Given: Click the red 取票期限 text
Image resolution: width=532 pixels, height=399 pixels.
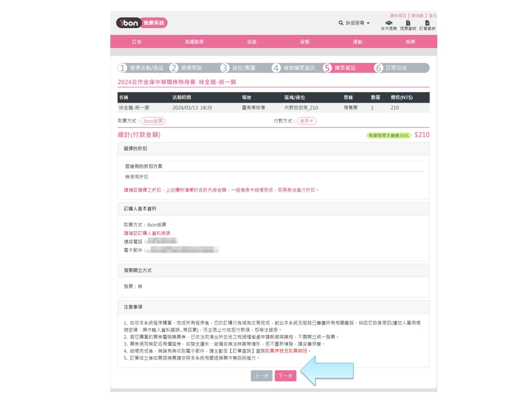Looking at the screenshot, I should tap(298, 351).
